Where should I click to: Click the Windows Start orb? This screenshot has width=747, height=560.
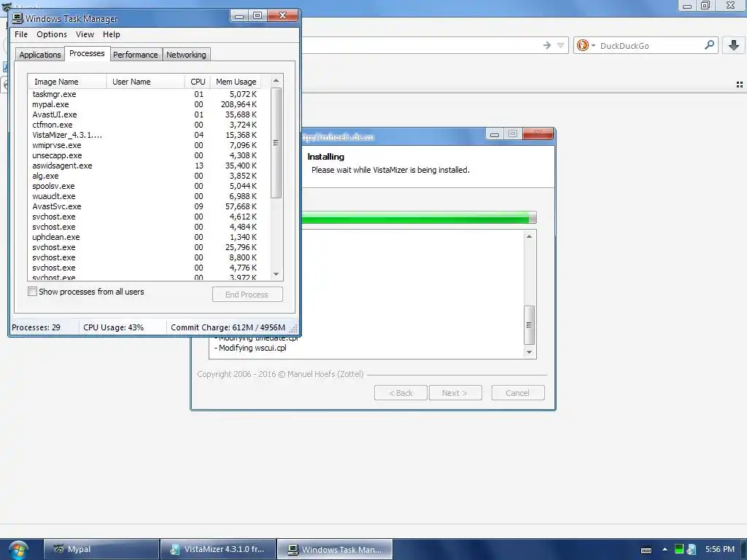18,550
